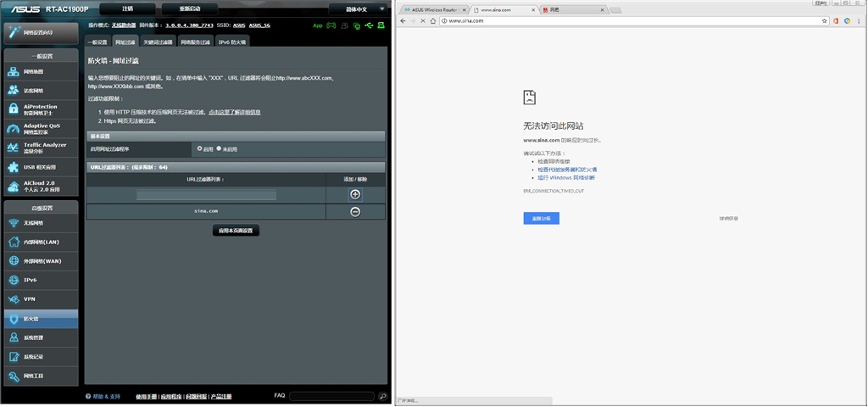Click the FAQ search magnifier icon
This screenshot has height=407, width=868.
point(382,396)
